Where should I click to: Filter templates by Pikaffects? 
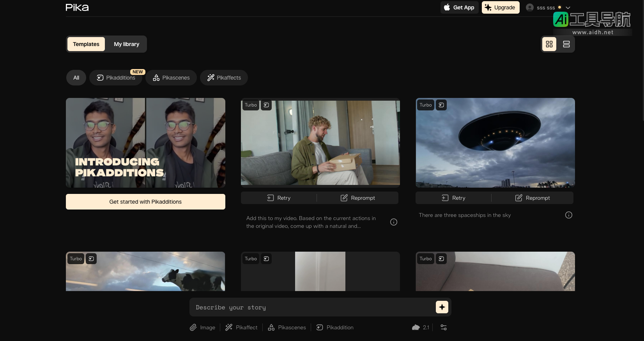click(224, 78)
